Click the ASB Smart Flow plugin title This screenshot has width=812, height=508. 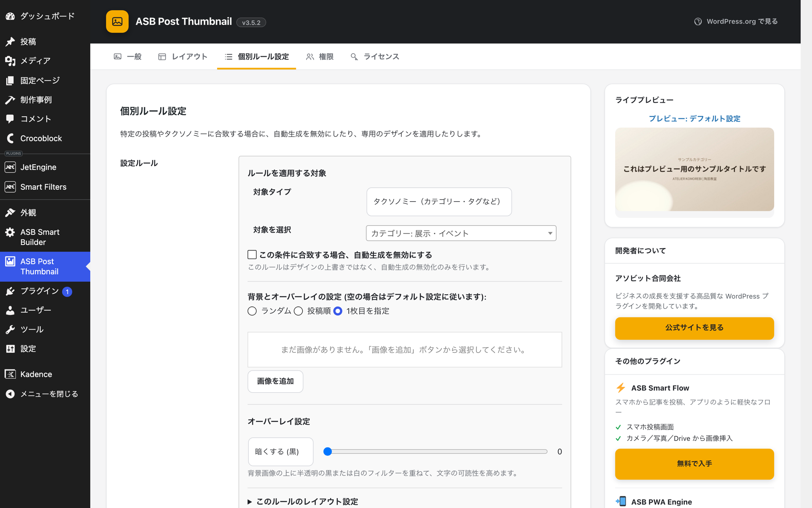(x=660, y=388)
